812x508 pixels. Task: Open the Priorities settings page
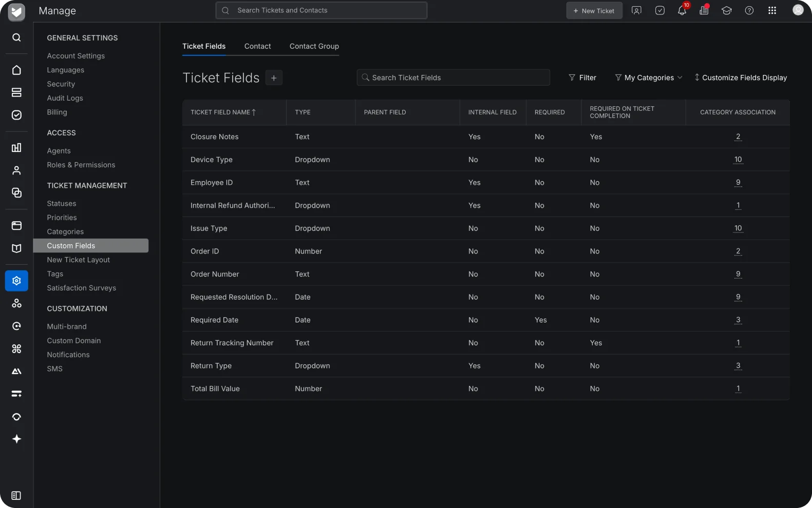(62, 218)
